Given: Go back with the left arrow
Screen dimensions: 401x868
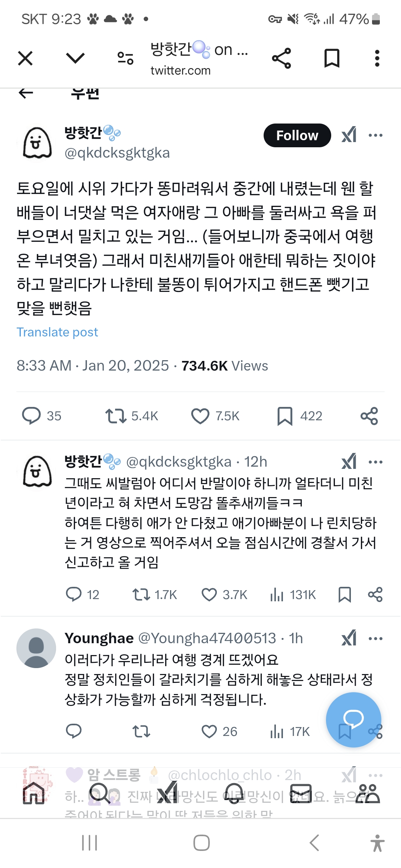Looking at the screenshot, I should (26, 93).
